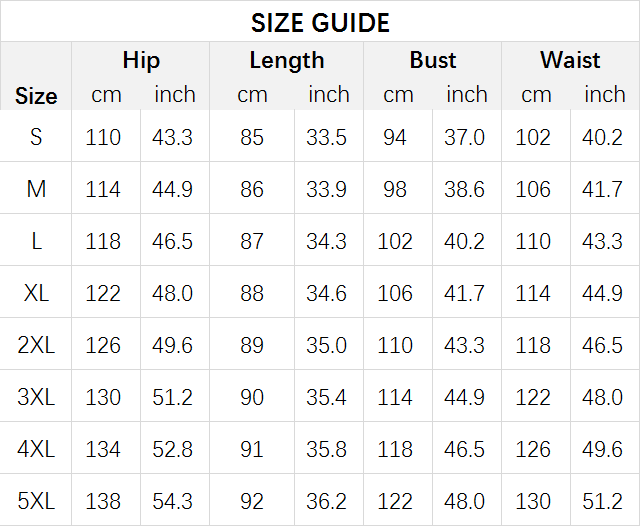Select the S size row label
Viewport: 641px width, 527px height.
[x=36, y=137]
